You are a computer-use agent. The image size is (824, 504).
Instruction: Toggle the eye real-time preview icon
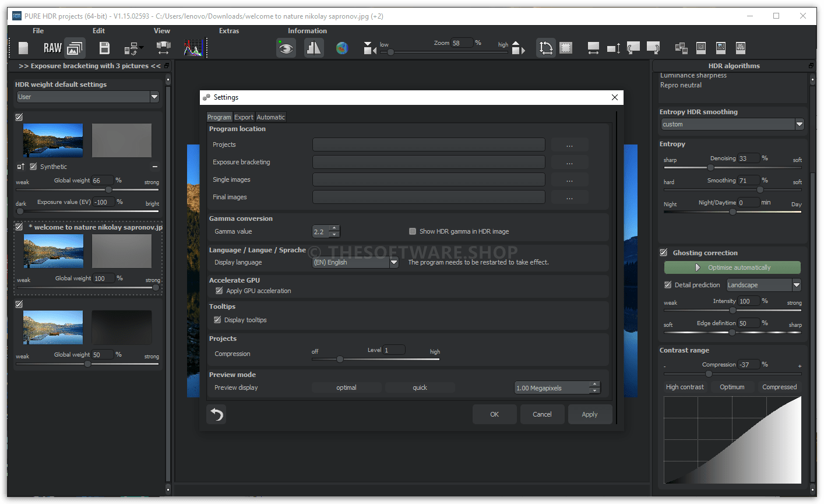pyautogui.click(x=286, y=48)
